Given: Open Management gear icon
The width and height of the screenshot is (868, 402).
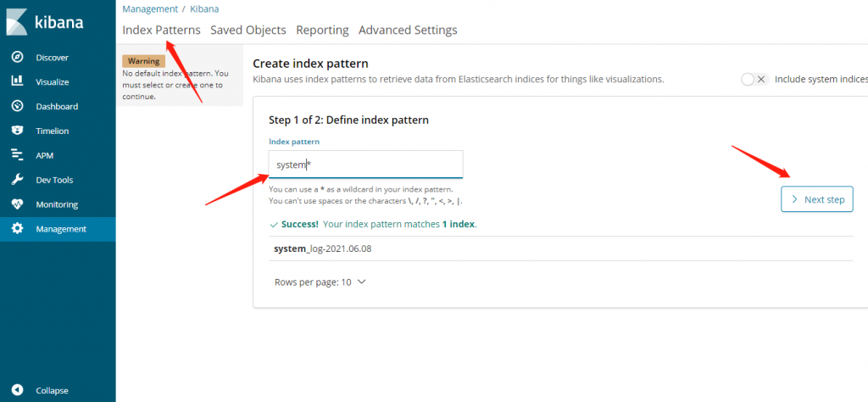Looking at the screenshot, I should [x=17, y=229].
